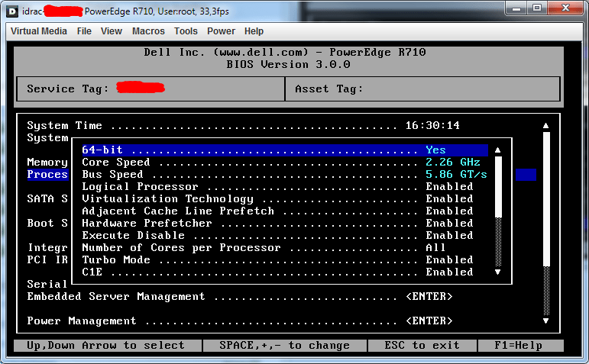Image resolution: width=589 pixels, height=364 pixels.
Task: Click the outer BIOS scrollbar thumb
Action: pos(546,199)
